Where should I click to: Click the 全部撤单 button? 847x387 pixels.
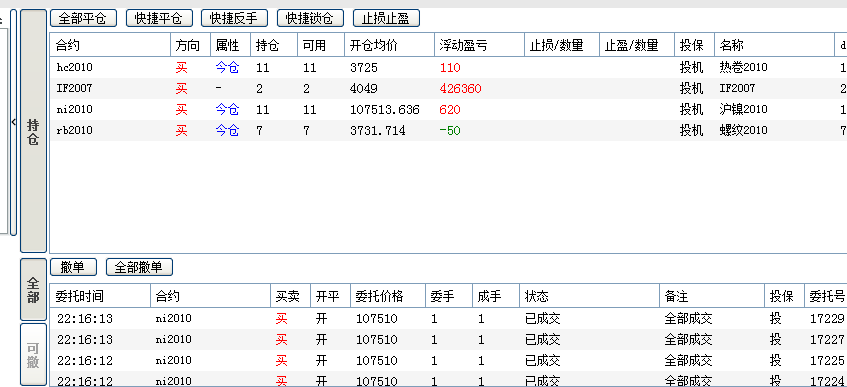139,267
